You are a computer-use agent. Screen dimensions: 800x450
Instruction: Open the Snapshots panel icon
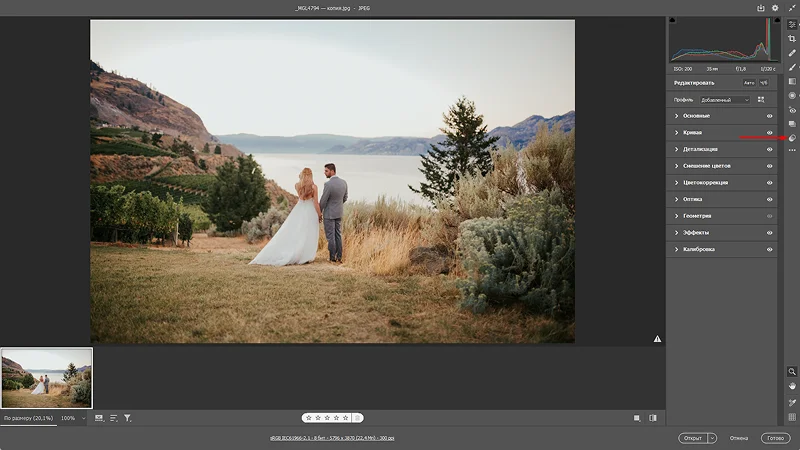[x=792, y=123]
